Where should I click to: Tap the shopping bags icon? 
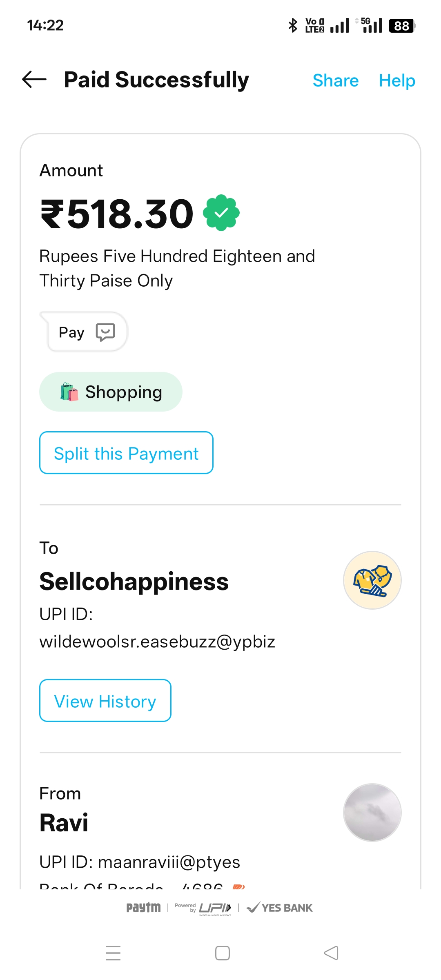point(69,392)
